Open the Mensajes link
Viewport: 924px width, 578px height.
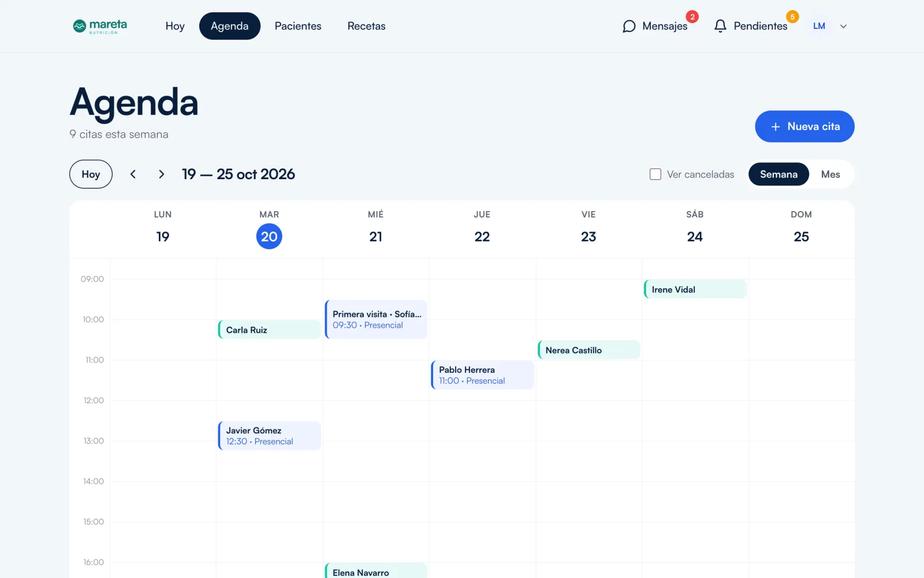[x=655, y=26]
